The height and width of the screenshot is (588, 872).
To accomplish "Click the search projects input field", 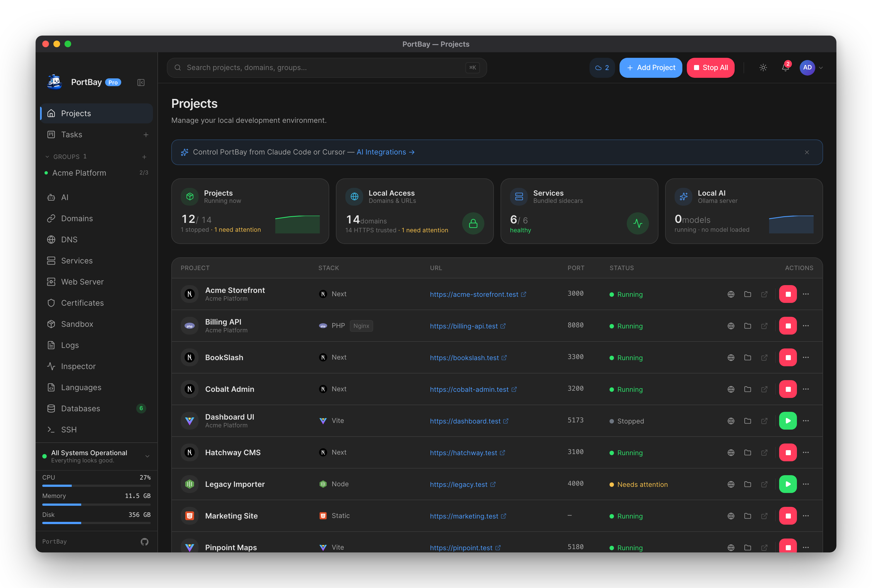I will [x=326, y=68].
